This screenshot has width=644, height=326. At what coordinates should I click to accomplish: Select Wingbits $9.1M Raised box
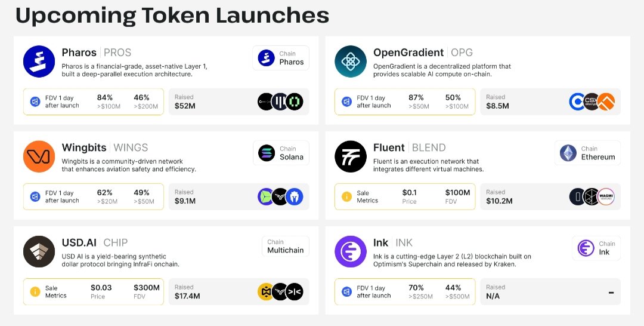(239, 196)
